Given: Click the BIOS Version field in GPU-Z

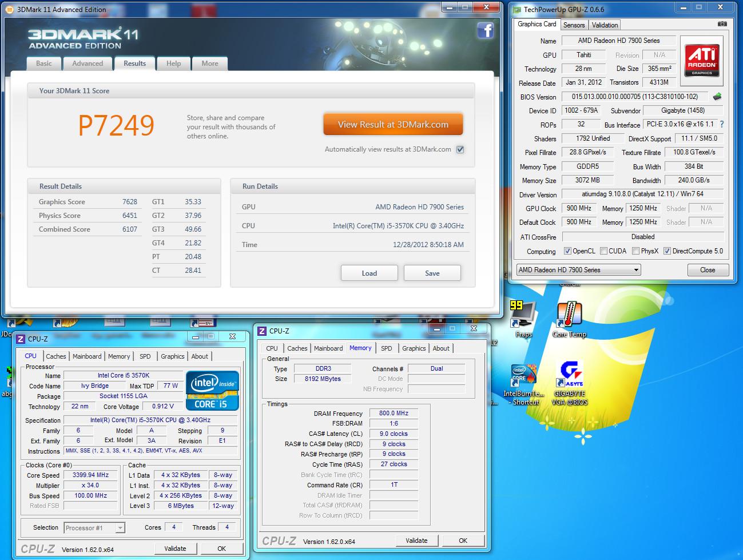Looking at the screenshot, I should pos(635,97).
